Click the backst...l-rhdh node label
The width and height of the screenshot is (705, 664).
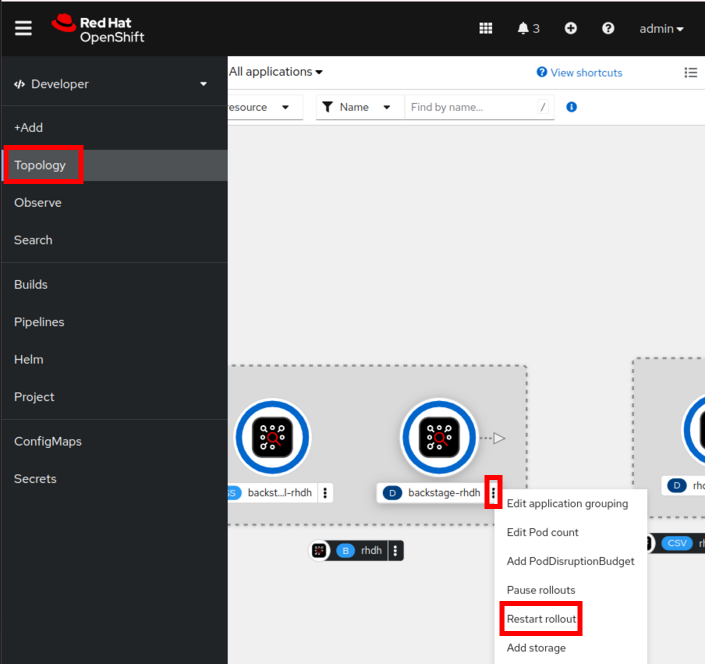pos(280,493)
